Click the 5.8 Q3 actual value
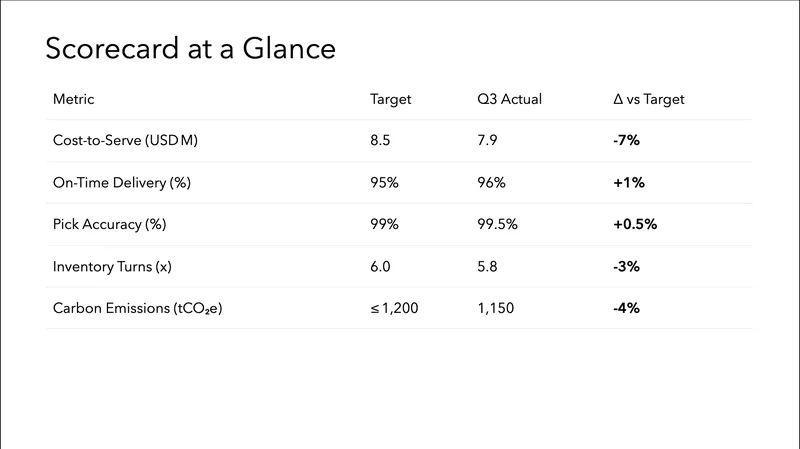Screen dimensions: 800x449 point(489,266)
